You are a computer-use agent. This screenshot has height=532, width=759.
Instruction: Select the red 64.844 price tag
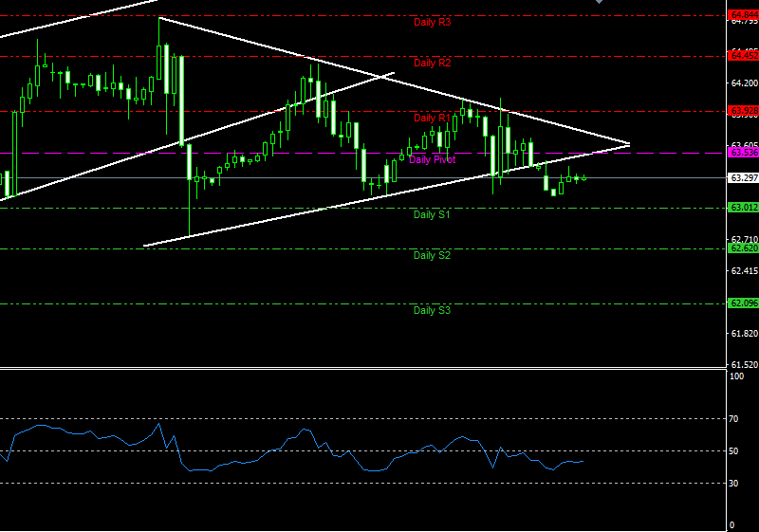tap(743, 15)
